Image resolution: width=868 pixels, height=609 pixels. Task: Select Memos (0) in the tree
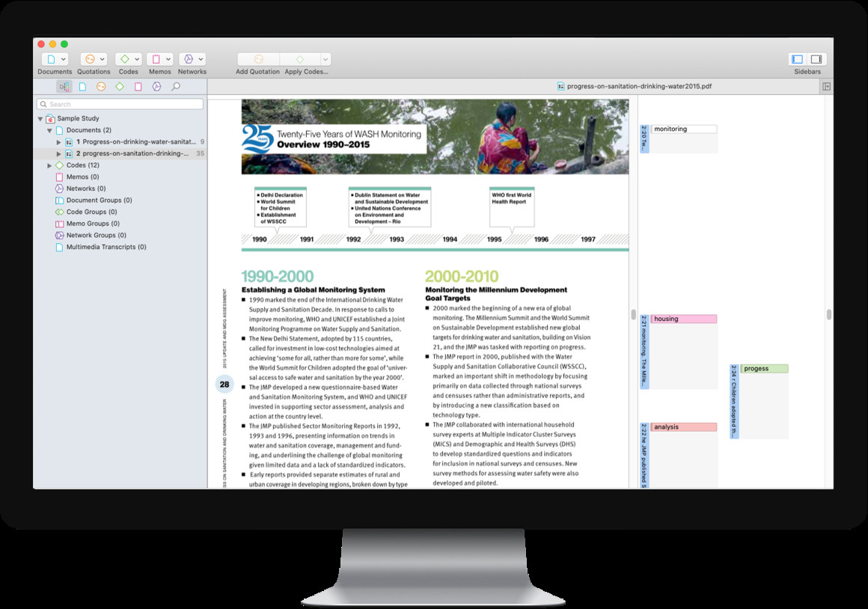(x=83, y=177)
